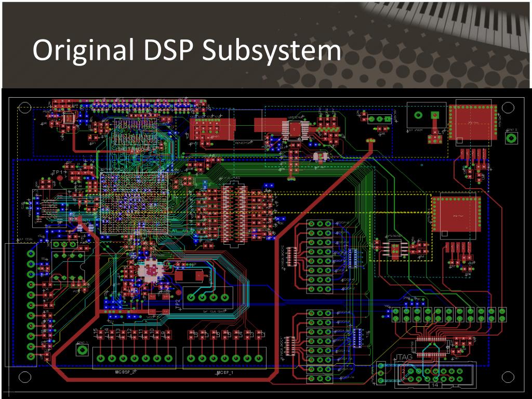Select the L10 inductor label
Screen dimensions: 532x399
[152, 333]
